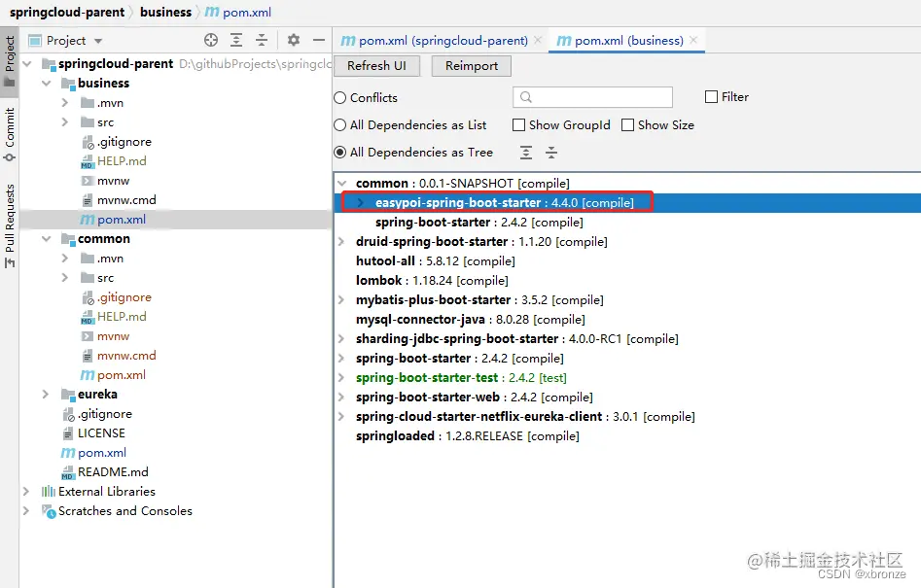This screenshot has height=588, width=921.
Task: Click the Maven icon of common pom.xml
Action: pos(87,375)
